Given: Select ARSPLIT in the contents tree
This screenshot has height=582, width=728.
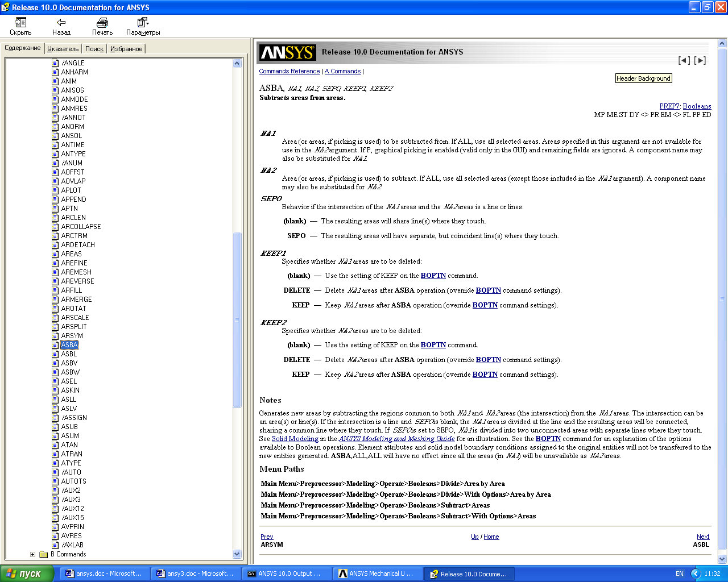Looking at the screenshot, I should [74, 327].
